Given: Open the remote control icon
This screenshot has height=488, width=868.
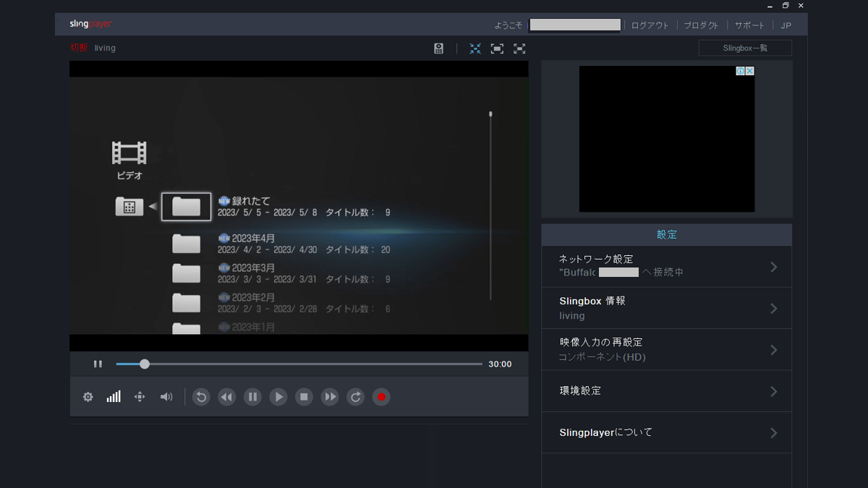Looking at the screenshot, I should [438, 48].
